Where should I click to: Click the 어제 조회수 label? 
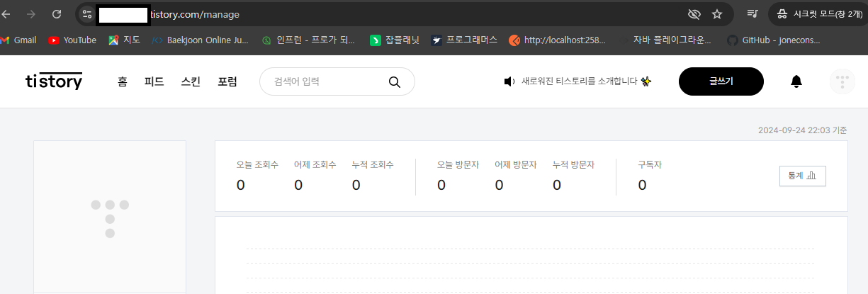pyautogui.click(x=315, y=164)
